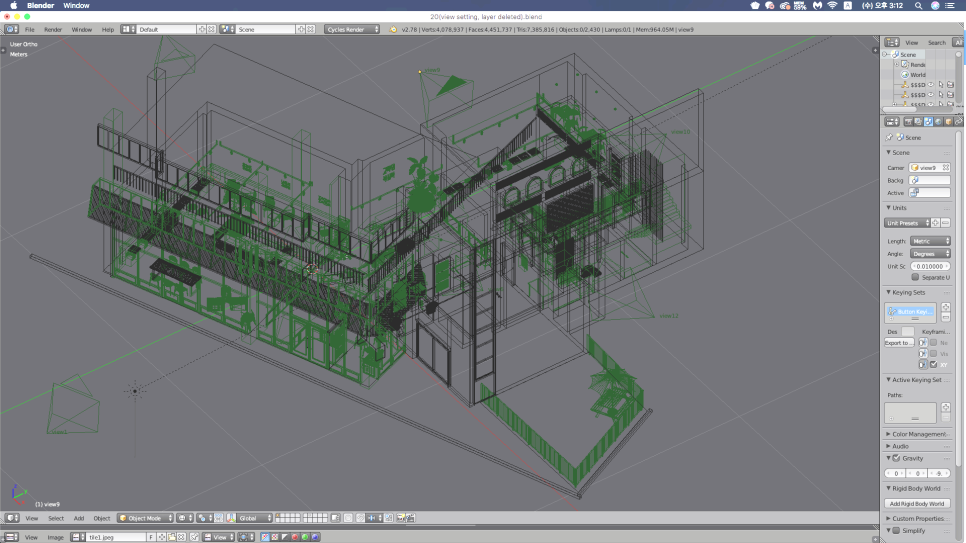Pin the properties context with pin icon
Screen dimensions: 966x543
pos(889,137)
